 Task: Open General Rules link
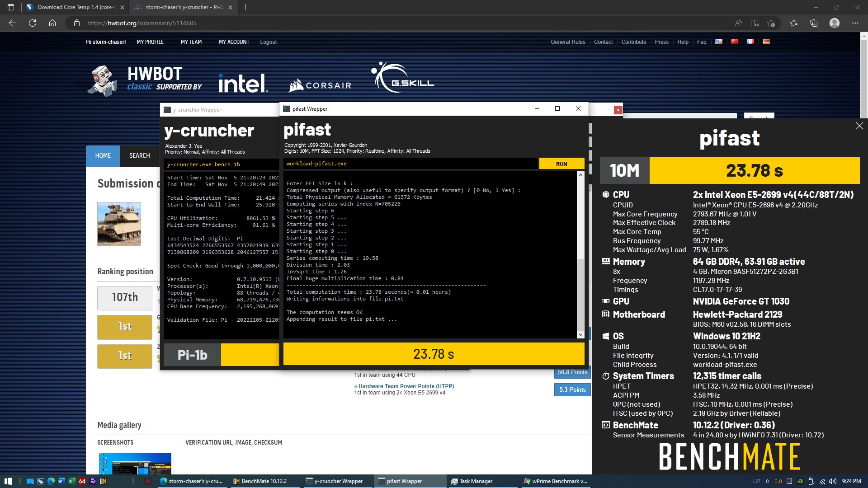[568, 42]
